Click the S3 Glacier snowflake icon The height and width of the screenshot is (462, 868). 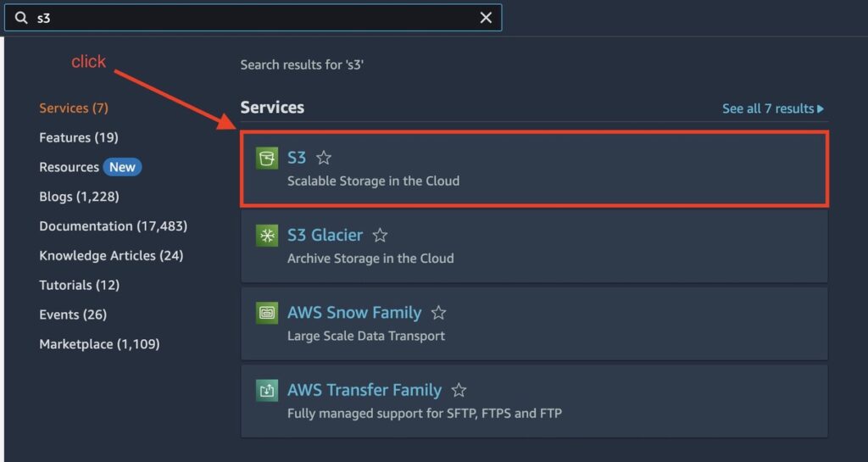coord(267,236)
